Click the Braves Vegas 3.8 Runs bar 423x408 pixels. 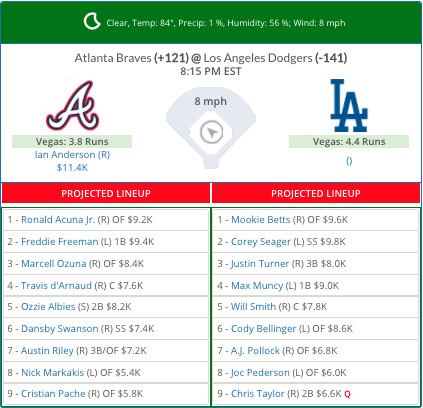[x=72, y=141]
